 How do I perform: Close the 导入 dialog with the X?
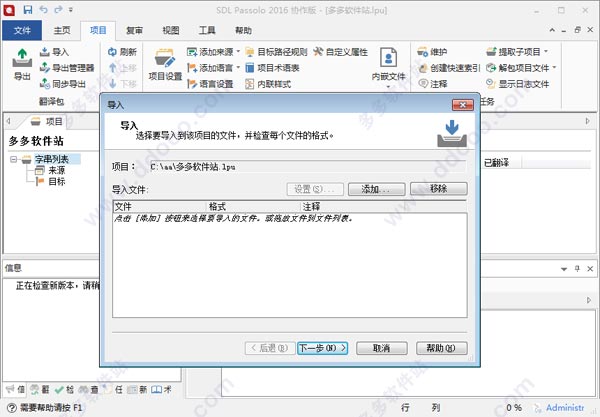pyautogui.click(x=462, y=105)
